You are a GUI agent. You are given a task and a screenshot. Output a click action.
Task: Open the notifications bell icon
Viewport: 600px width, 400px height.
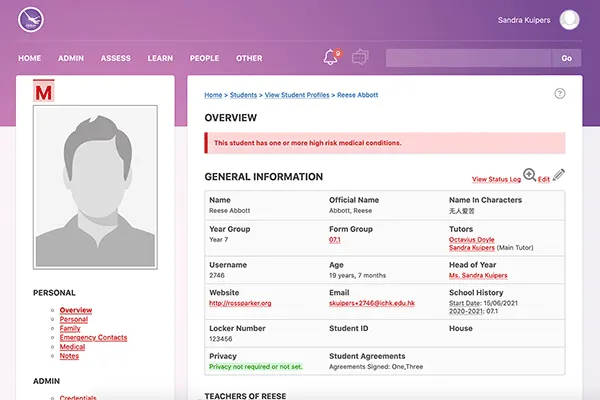point(331,57)
